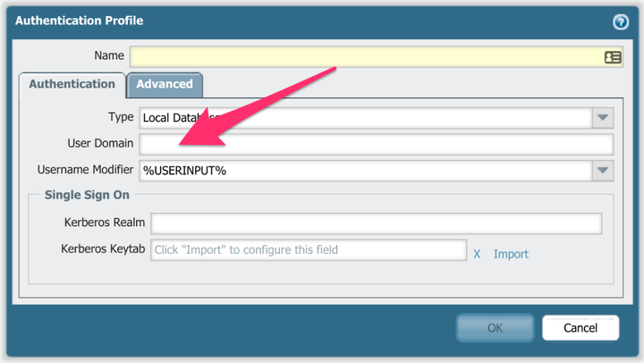This screenshot has width=644, height=363.
Task: Click into the User Domain field
Action: 376,144
